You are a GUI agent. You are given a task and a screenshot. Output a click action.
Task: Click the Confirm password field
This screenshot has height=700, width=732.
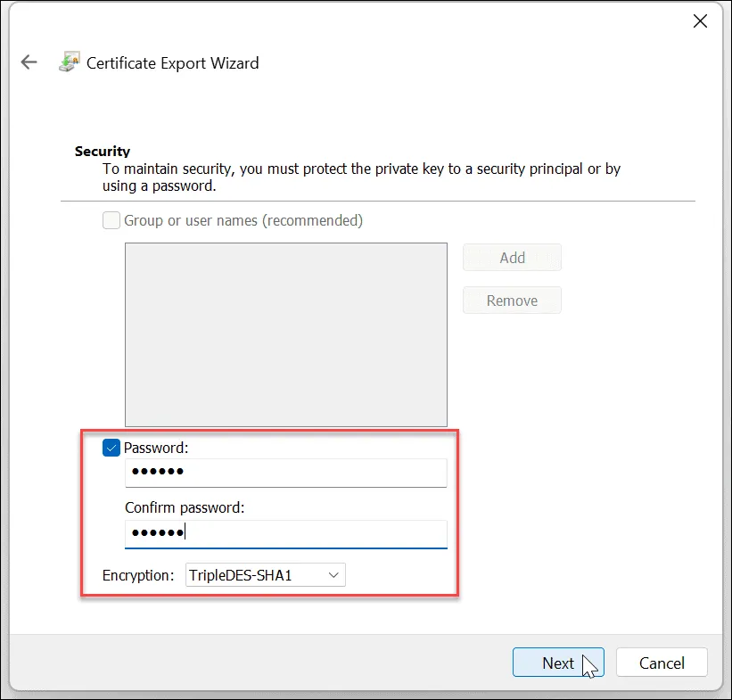click(x=285, y=534)
